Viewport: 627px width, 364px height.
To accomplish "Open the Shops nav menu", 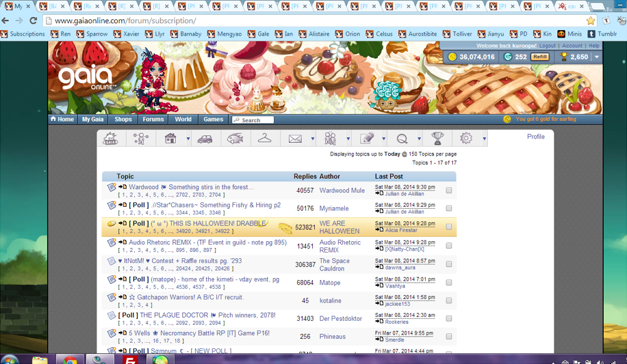I will (x=123, y=119).
